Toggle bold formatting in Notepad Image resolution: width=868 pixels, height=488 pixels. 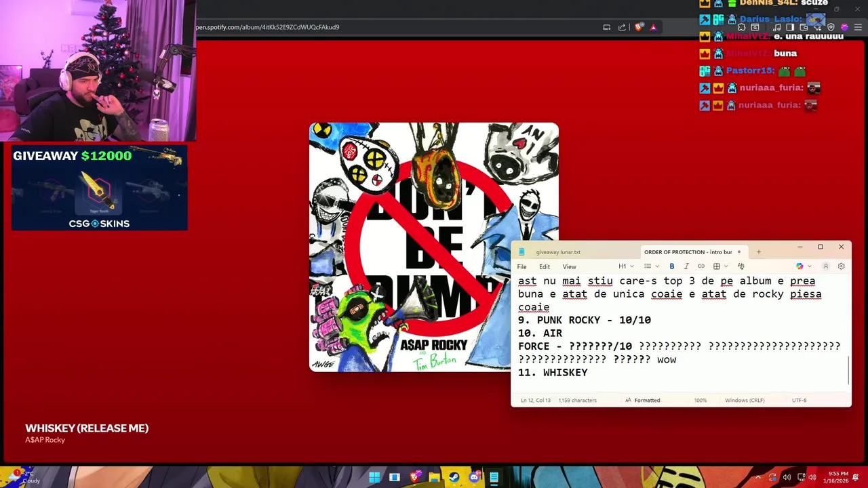[671, 266]
